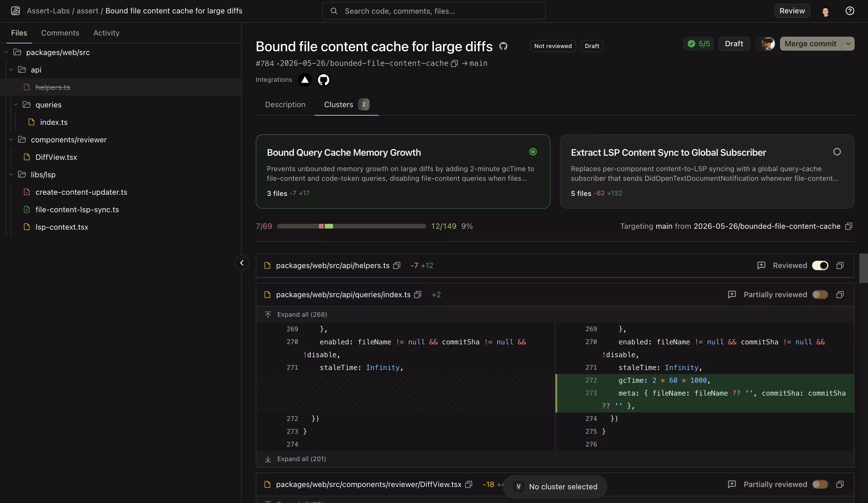Click the Not reviewed status badge
The width and height of the screenshot is (868, 503).
(553, 46)
